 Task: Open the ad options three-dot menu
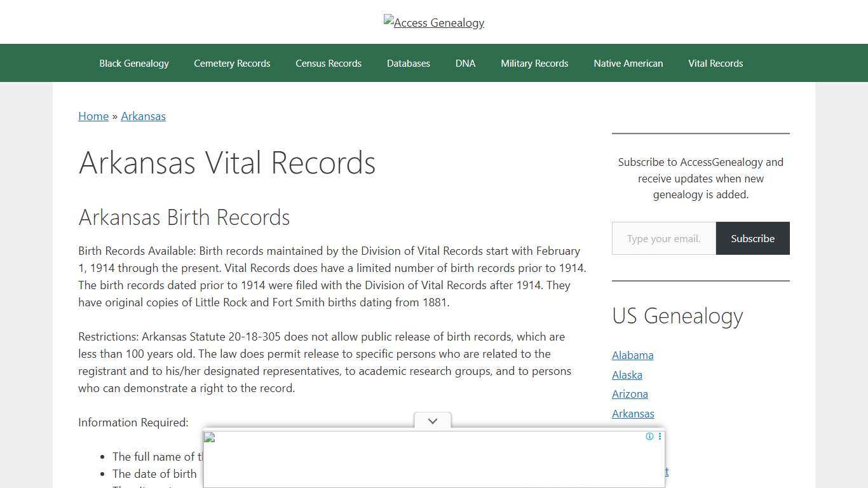[660, 437]
